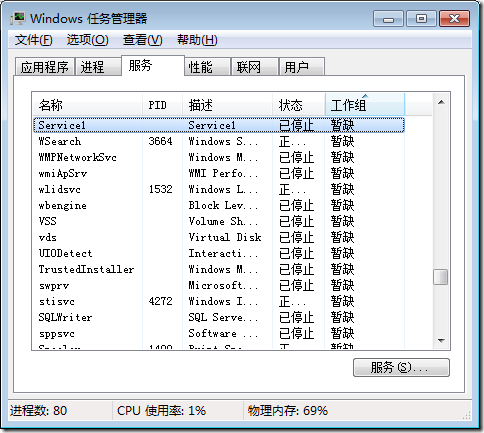This screenshot has width=484, height=433.
Task: Switch to the 进程 tab
Action: tap(98, 67)
